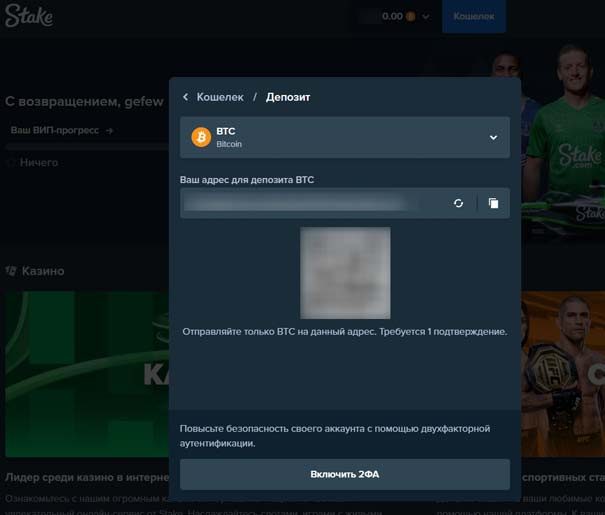Click the BTC deposit address field
Image resolution: width=605 pixels, height=515 pixels.
pos(310,203)
